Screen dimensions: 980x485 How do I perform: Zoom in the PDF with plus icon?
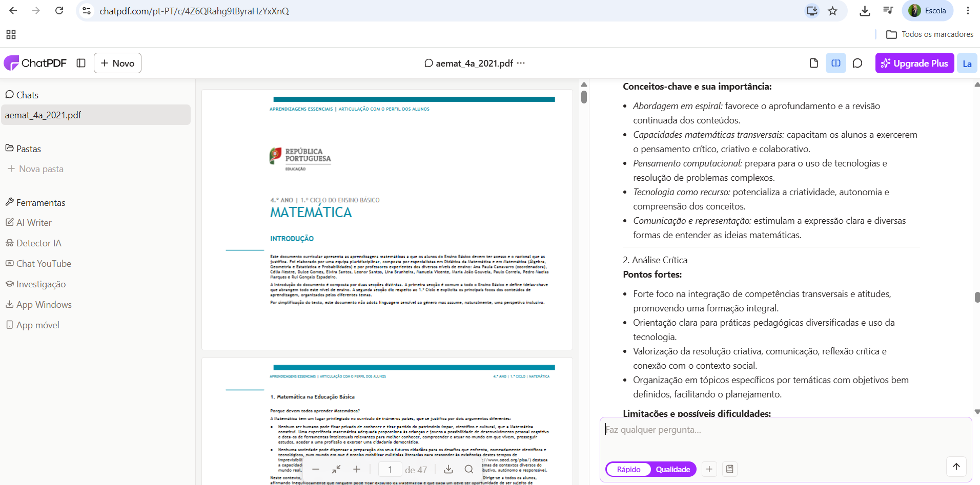(357, 469)
